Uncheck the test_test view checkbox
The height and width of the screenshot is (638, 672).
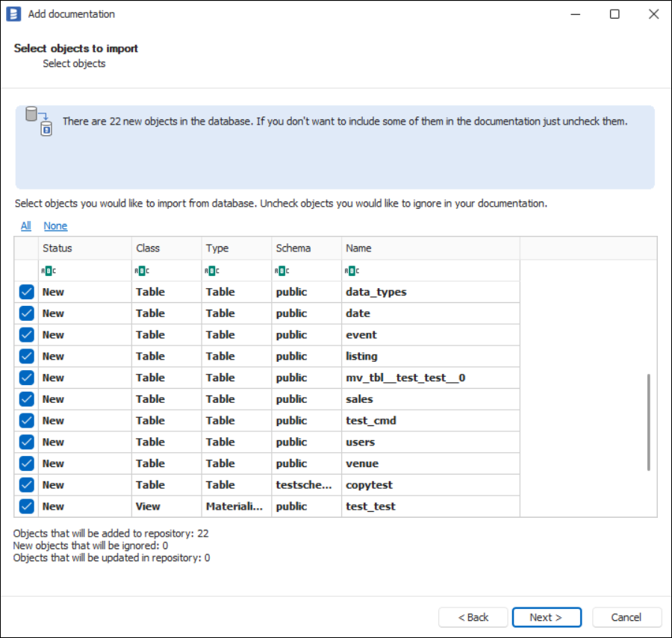27,506
